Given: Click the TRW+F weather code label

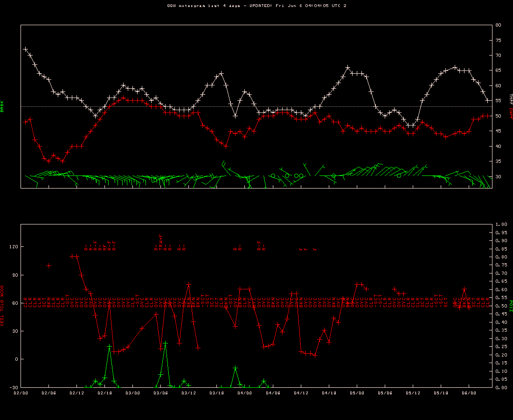Looking at the screenshot, I should pos(161,243).
